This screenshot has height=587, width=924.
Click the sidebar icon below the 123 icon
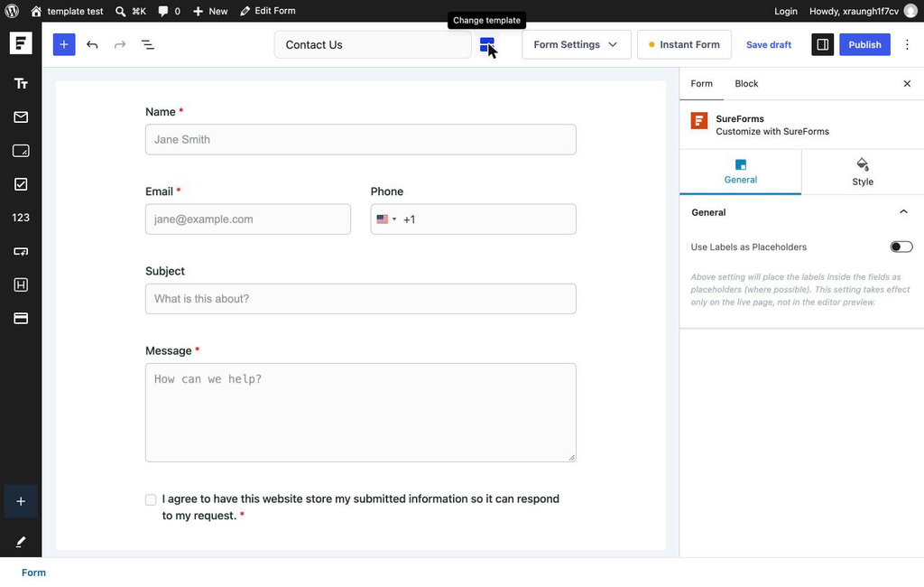21,251
